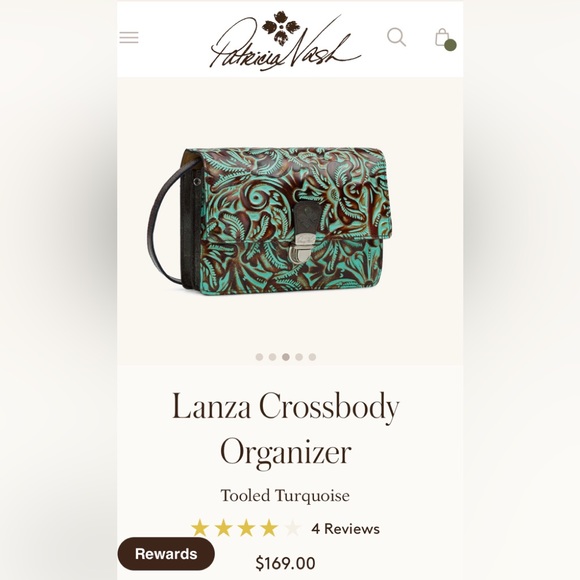This screenshot has height=580, width=580.
Task: Select the active third carousel dot
Action: (x=286, y=357)
